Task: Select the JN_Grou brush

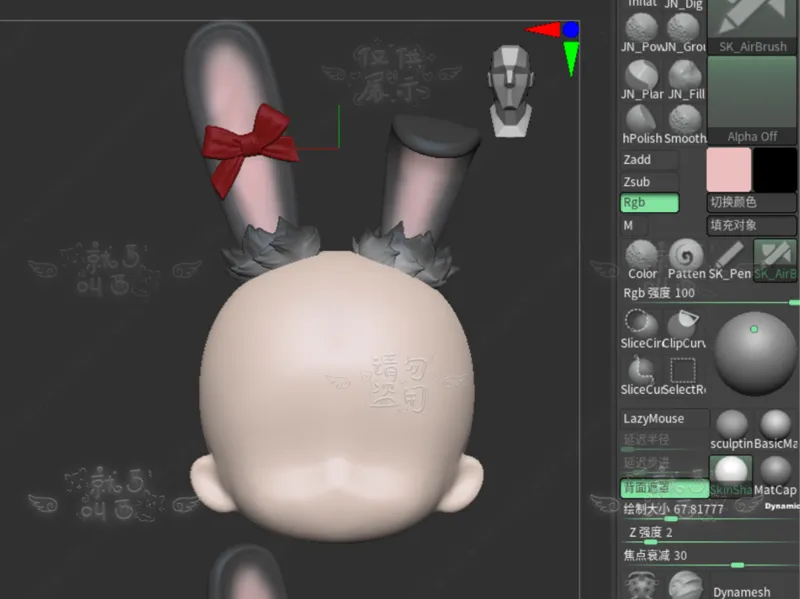Action: click(x=684, y=33)
